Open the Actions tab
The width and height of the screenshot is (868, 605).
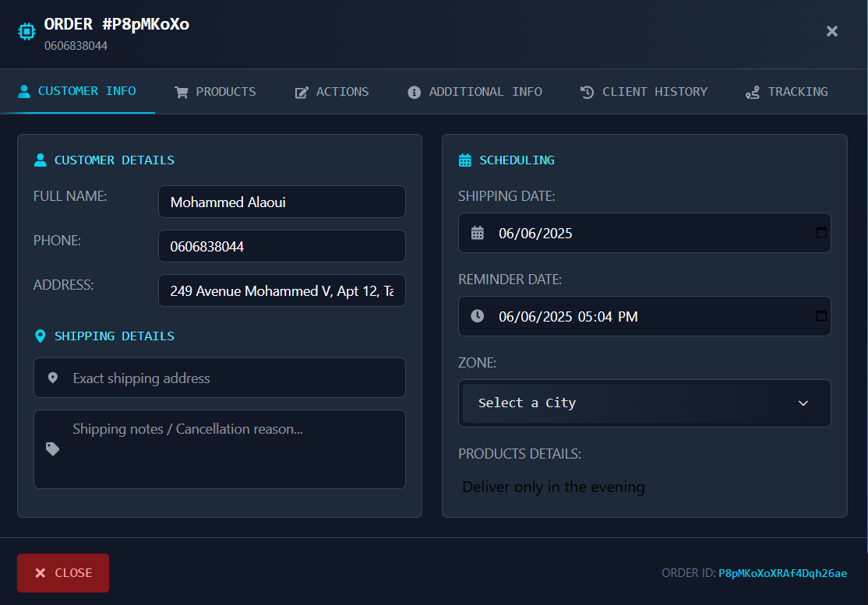coord(332,92)
